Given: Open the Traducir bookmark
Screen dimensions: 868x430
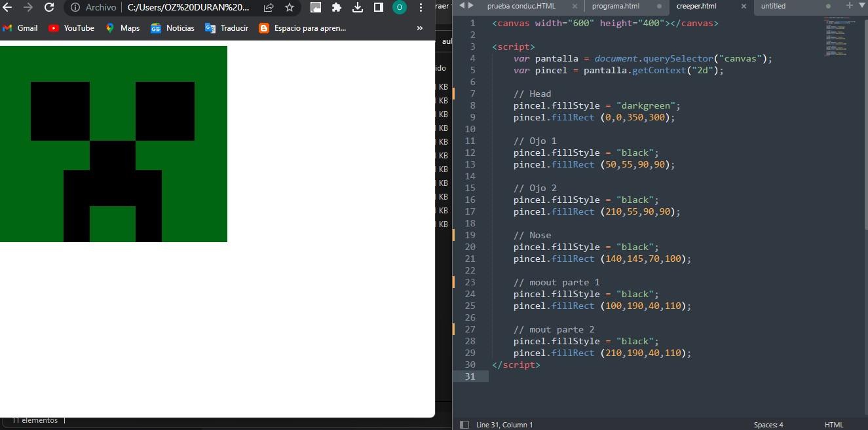Looking at the screenshot, I should (227, 28).
